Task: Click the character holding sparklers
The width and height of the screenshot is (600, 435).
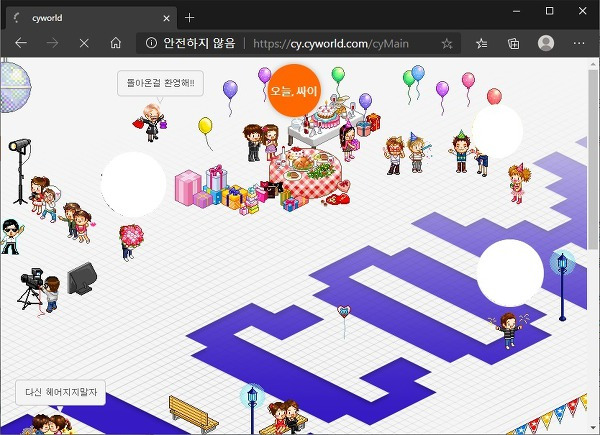Action: tap(509, 330)
